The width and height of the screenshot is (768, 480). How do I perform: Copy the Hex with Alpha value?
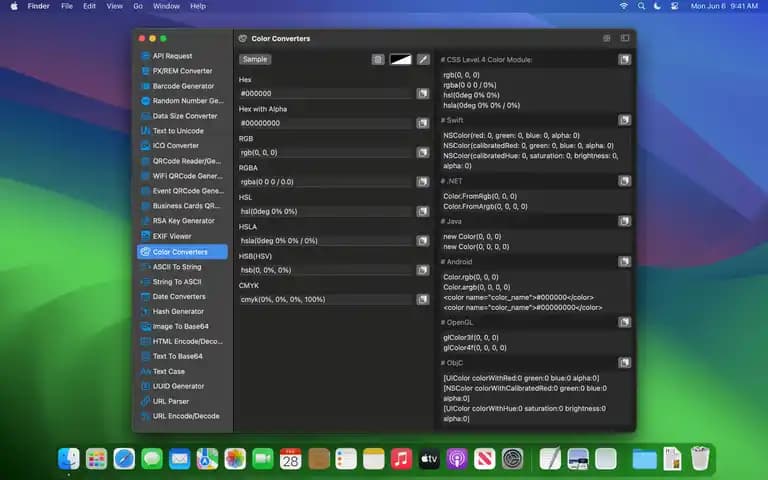click(x=423, y=123)
